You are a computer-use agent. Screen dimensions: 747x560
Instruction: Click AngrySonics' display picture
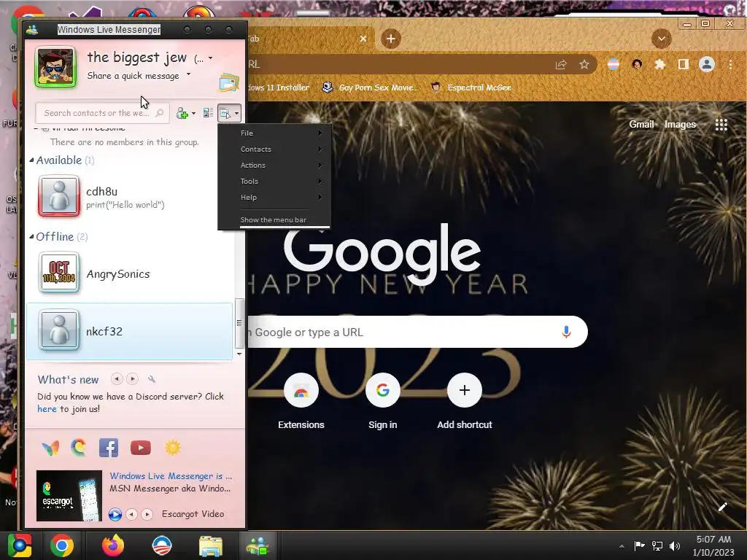tap(59, 272)
